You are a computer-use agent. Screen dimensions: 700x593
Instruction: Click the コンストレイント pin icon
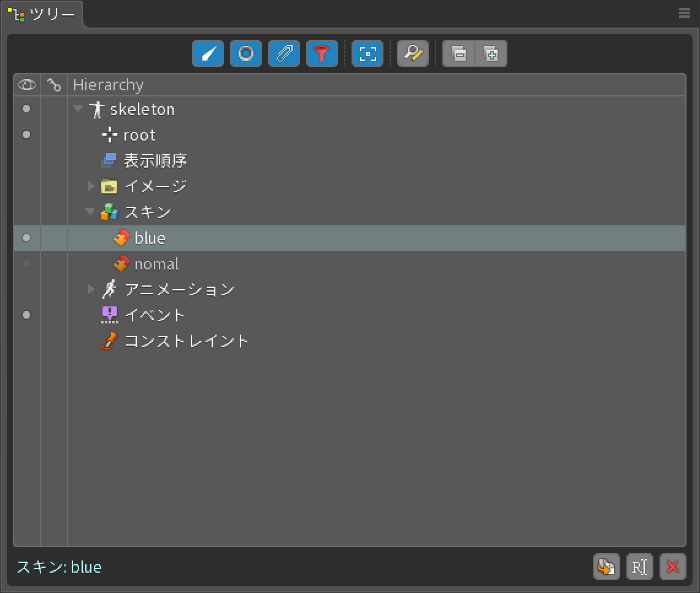tap(109, 341)
